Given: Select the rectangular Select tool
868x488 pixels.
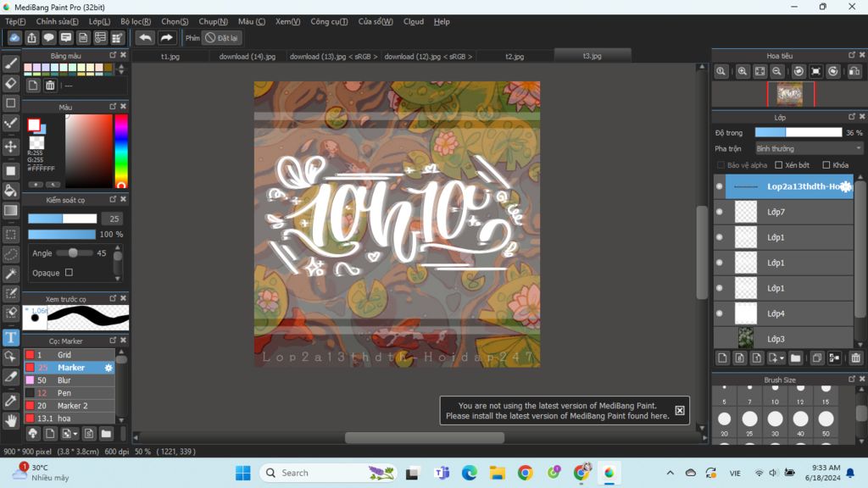Looking at the screenshot, I should point(10,235).
